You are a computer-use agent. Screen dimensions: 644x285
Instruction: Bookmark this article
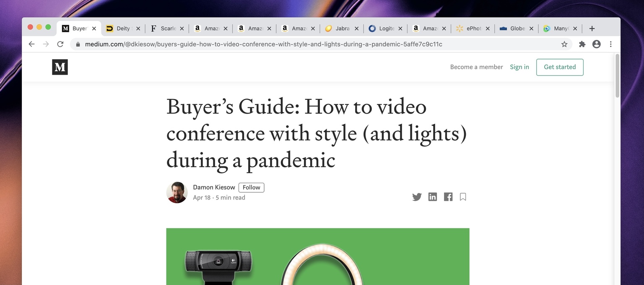tap(463, 197)
